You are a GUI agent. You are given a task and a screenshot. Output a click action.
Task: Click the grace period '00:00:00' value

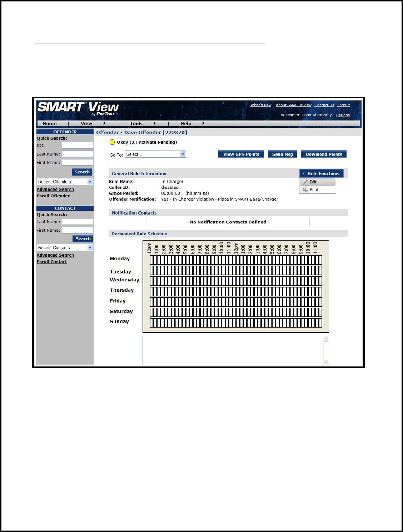point(170,193)
